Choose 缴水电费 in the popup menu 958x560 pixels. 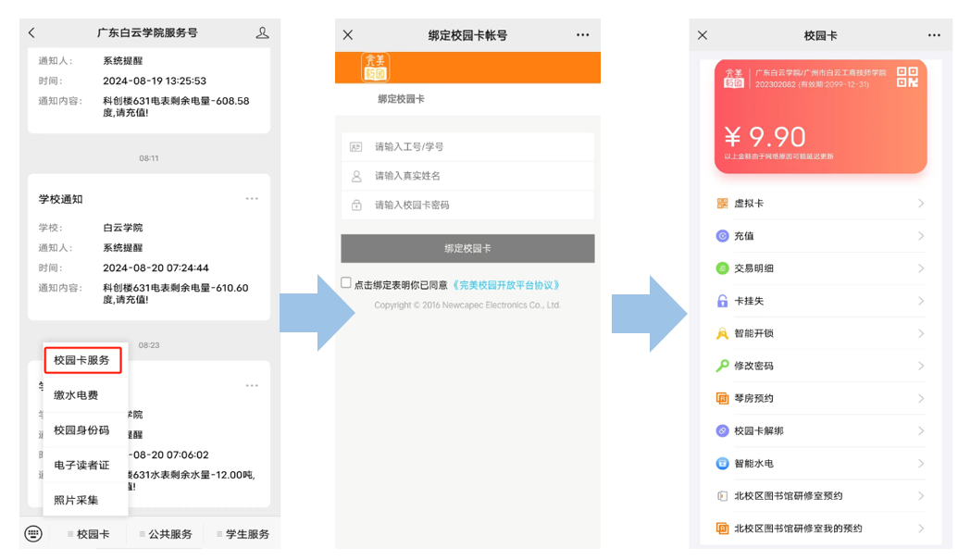click(x=76, y=395)
